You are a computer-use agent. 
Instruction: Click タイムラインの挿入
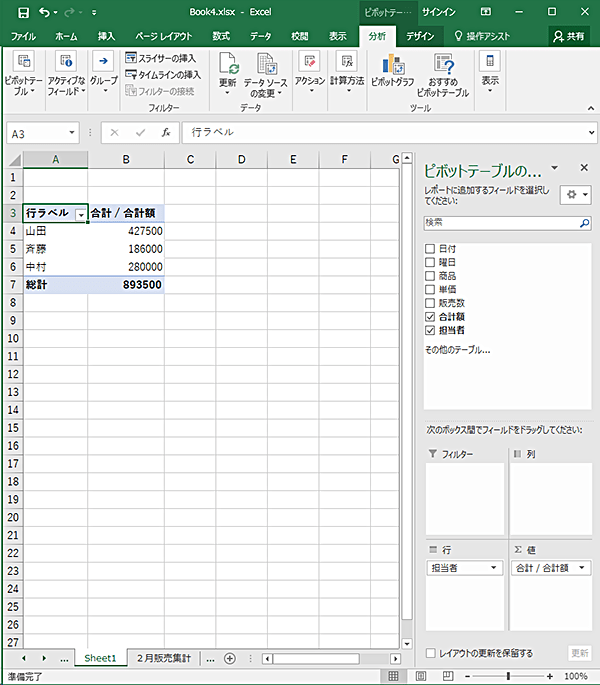[x=163, y=75]
